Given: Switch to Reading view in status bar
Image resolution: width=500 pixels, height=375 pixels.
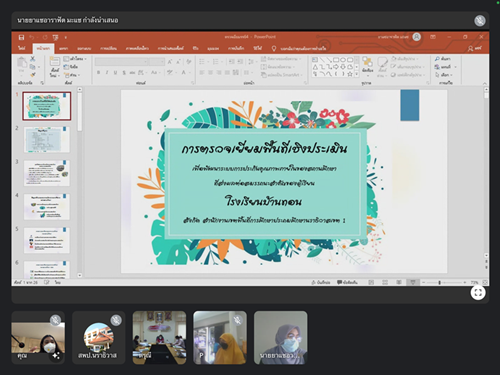Looking at the screenshot, I should [399, 282].
